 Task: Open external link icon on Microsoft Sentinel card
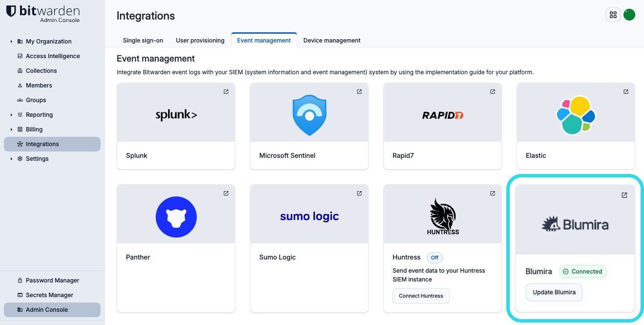coord(359,92)
